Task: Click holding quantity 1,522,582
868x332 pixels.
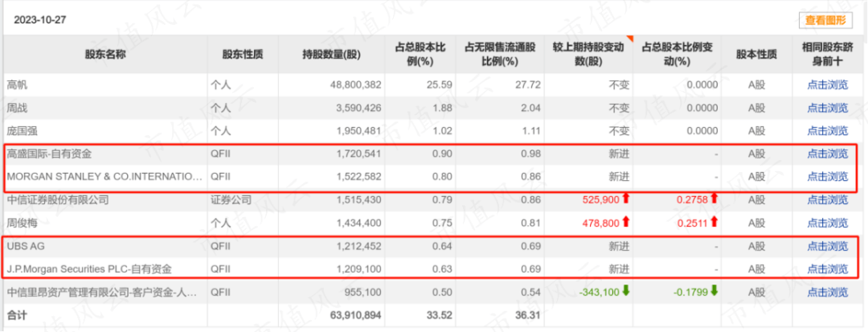Action: [357, 177]
